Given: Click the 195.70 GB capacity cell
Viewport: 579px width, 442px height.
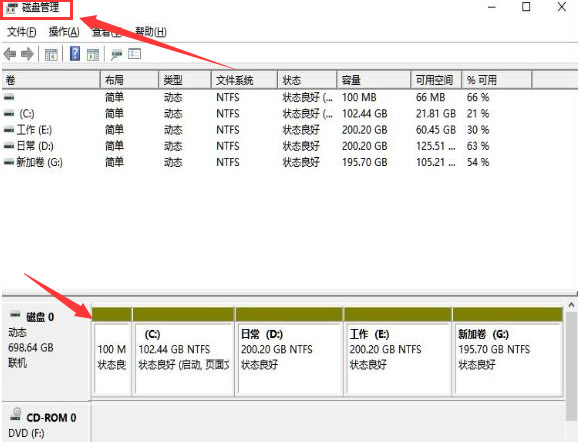Looking at the screenshot, I should tap(364, 162).
